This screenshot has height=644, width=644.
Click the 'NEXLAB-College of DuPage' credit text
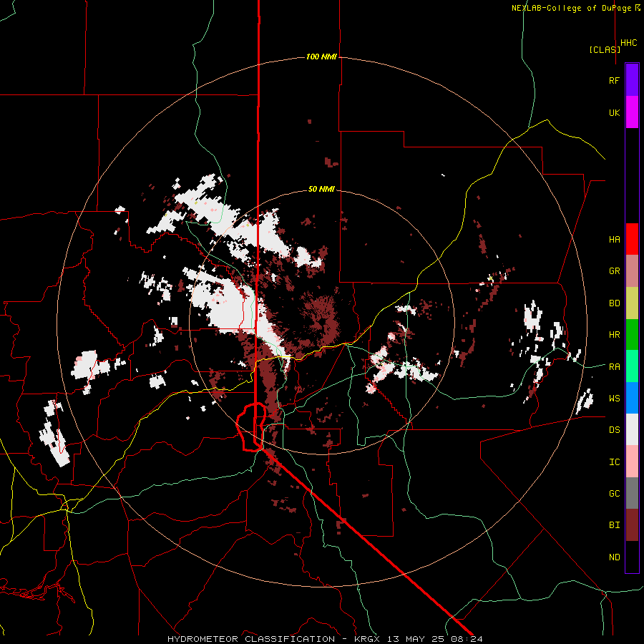[x=571, y=8]
